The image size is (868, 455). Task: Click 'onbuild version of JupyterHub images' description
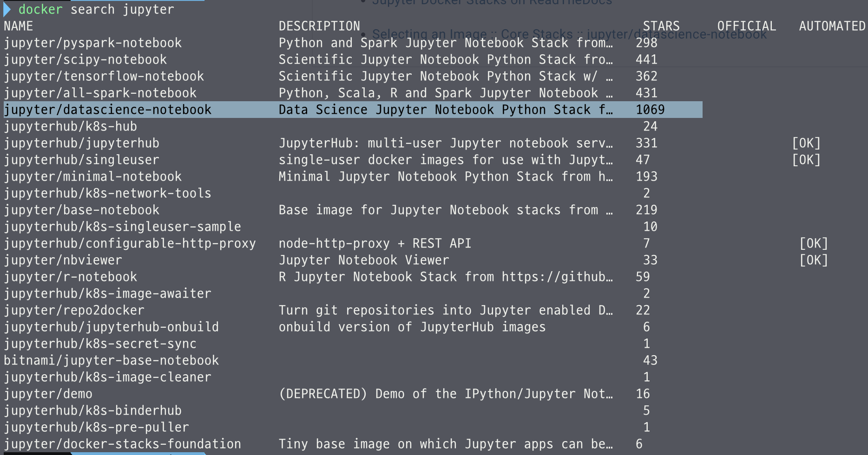[x=412, y=327]
